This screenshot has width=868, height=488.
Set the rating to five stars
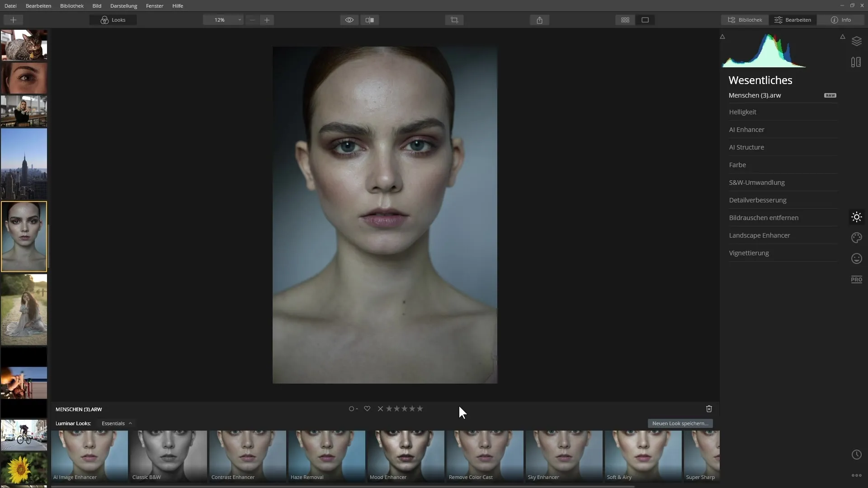[420, 409]
